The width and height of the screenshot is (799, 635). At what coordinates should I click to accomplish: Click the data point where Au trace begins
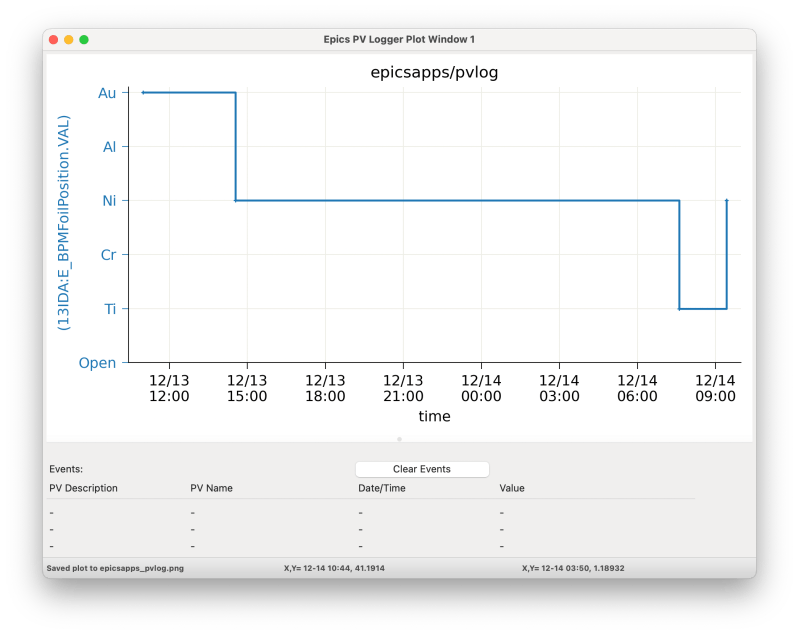point(143,93)
